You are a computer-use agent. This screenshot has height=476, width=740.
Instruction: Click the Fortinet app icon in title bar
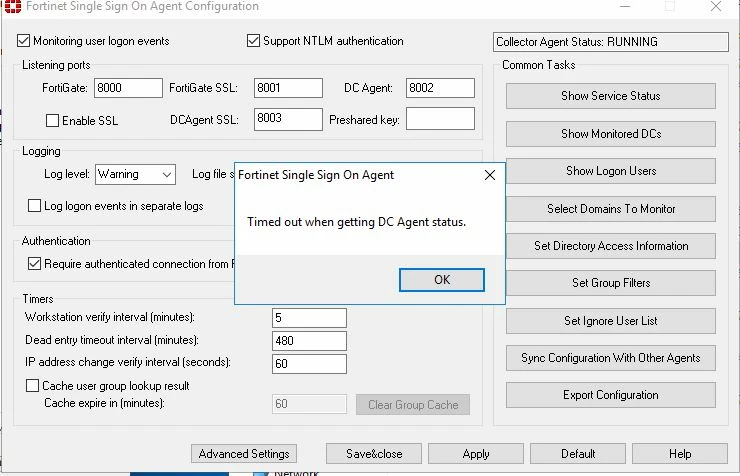[x=13, y=6]
